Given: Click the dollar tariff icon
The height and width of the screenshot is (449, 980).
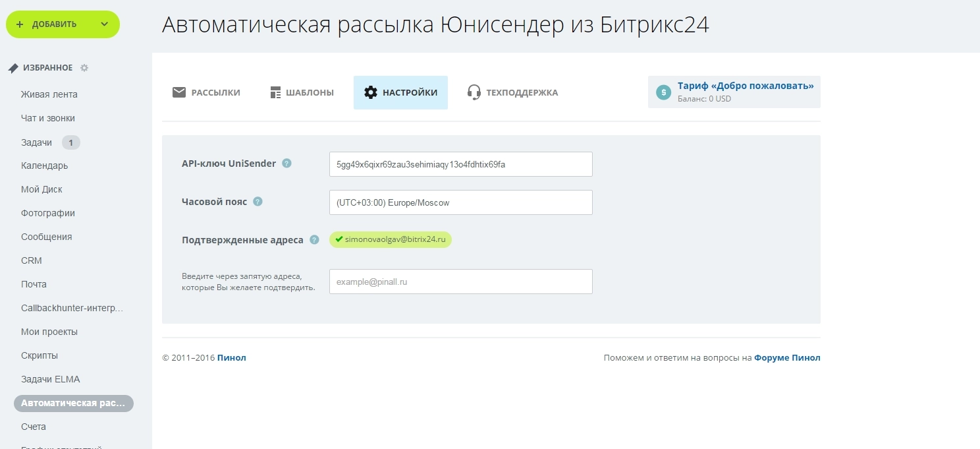Looking at the screenshot, I should (x=663, y=92).
